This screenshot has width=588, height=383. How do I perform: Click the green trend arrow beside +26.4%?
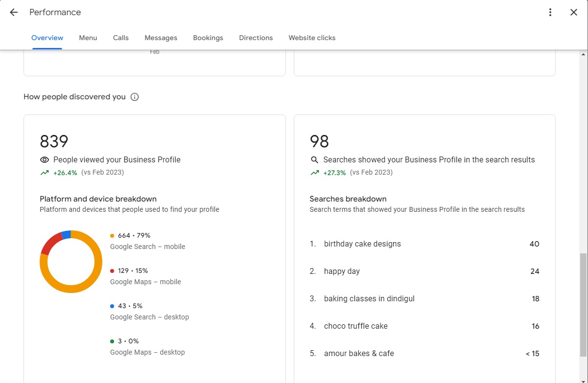(45, 173)
